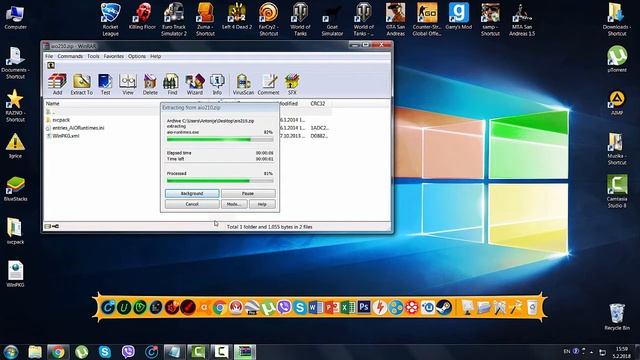Screen dimensions: 640x360
Task: Click the Killing Floor desktop icon
Action: (142, 16)
